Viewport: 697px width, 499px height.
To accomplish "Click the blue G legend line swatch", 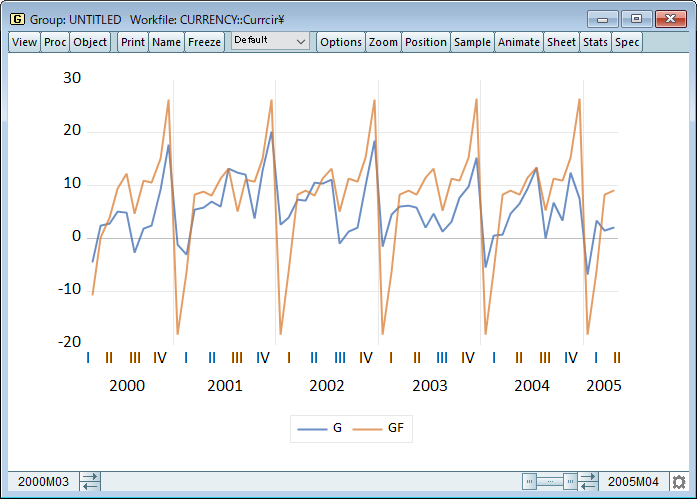I will 313,428.
